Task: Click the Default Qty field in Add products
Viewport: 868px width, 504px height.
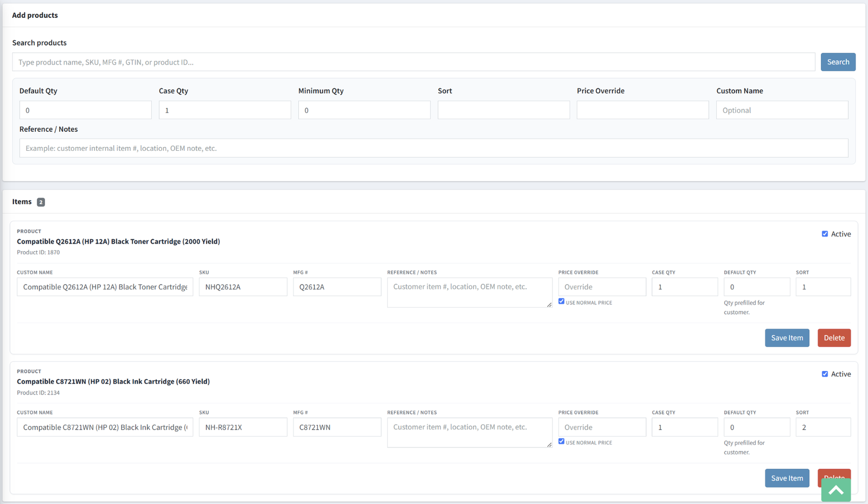Action: (86, 110)
